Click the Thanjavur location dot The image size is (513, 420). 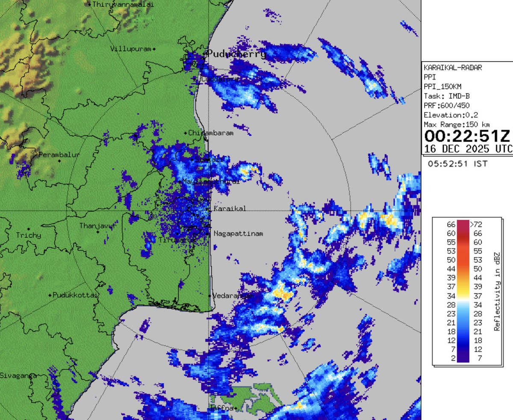click(98, 232)
